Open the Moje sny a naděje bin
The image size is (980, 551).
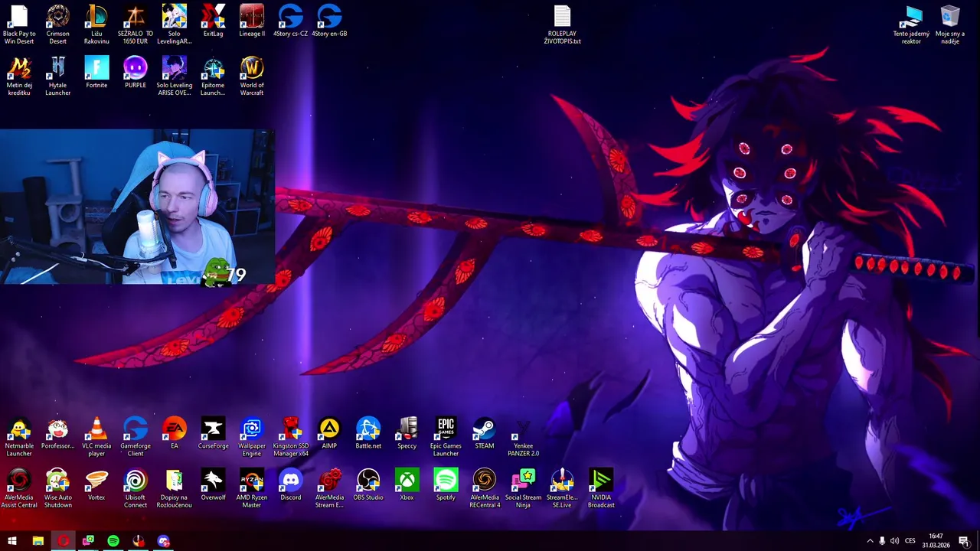coord(950,24)
